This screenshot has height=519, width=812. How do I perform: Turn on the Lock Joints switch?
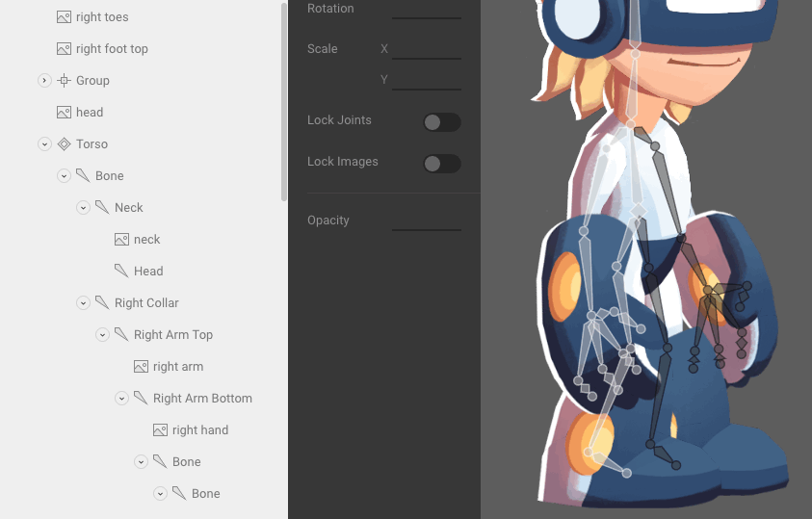[442, 122]
